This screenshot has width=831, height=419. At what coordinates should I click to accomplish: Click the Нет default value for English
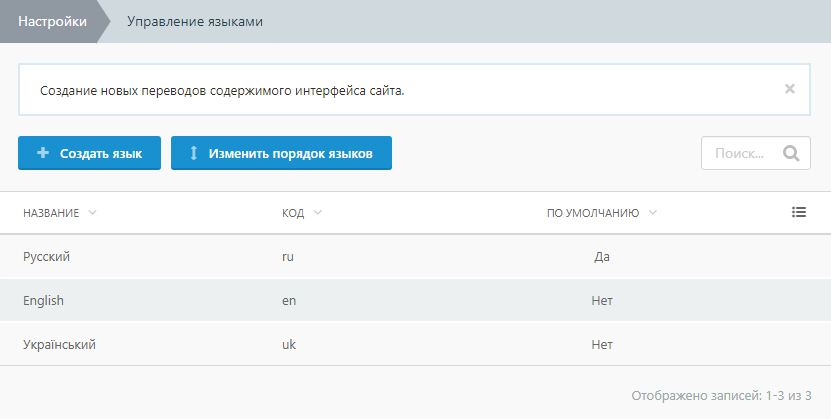point(601,300)
